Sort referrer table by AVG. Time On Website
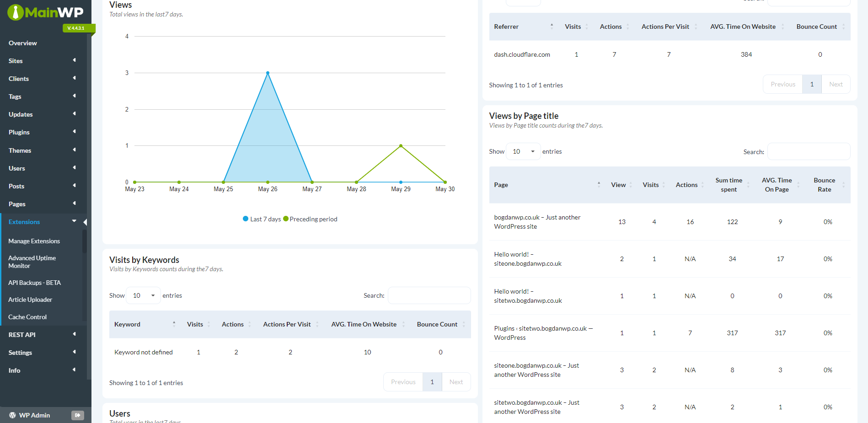Screen dimensions: 868x423 coord(747,27)
